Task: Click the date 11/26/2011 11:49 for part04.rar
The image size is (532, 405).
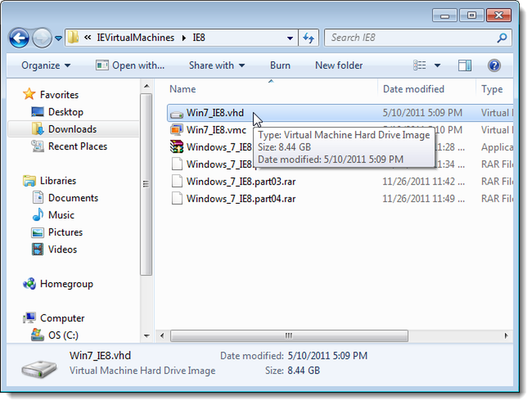Action: pos(423,199)
